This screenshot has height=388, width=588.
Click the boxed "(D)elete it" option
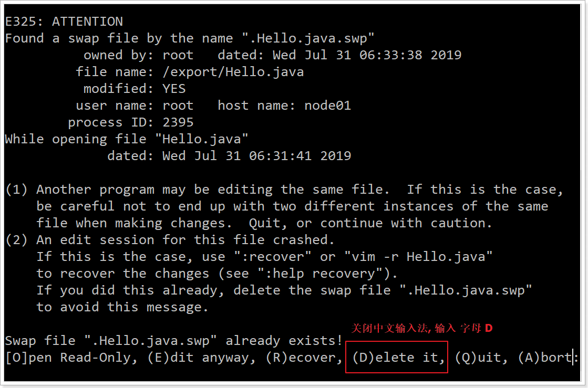(396, 358)
